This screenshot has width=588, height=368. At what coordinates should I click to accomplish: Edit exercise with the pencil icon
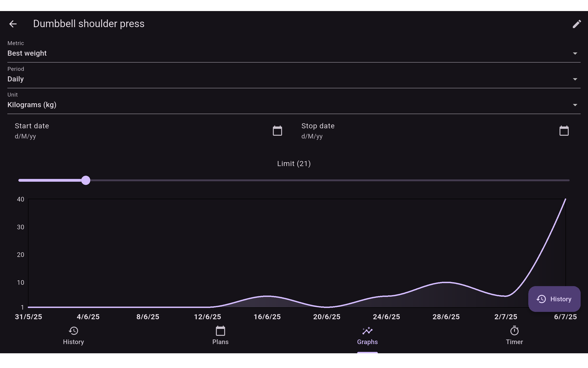(x=577, y=24)
